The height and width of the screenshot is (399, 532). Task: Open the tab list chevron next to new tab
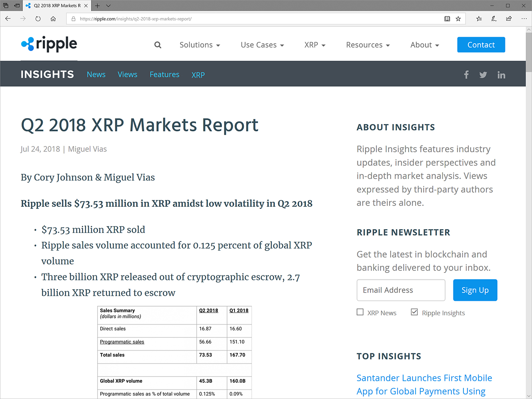(x=108, y=5)
